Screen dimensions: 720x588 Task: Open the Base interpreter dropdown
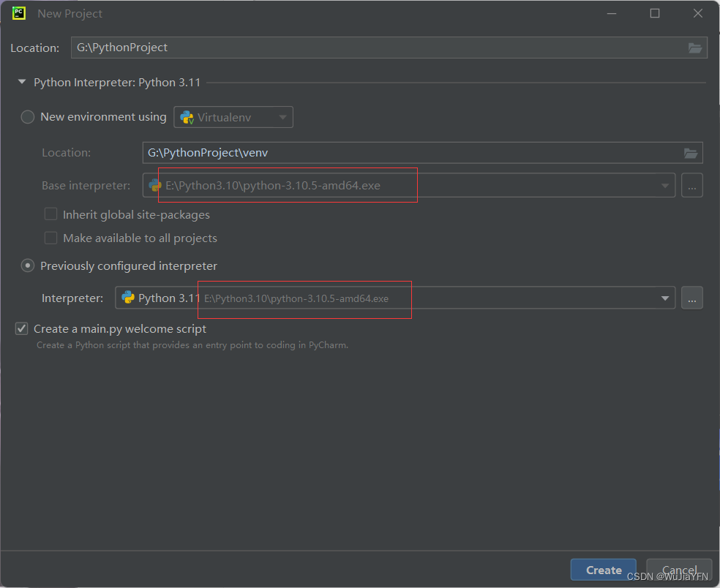[x=664, y=185]
